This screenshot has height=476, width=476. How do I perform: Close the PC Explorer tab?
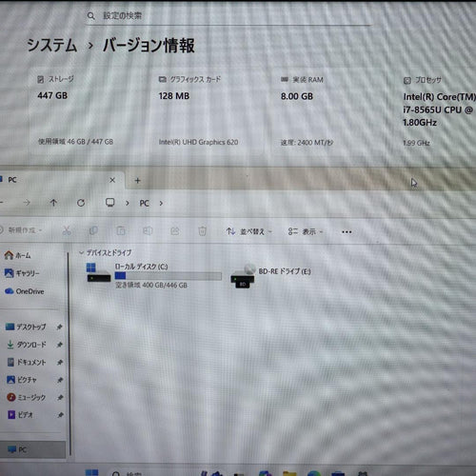click(x=112, y=180)
